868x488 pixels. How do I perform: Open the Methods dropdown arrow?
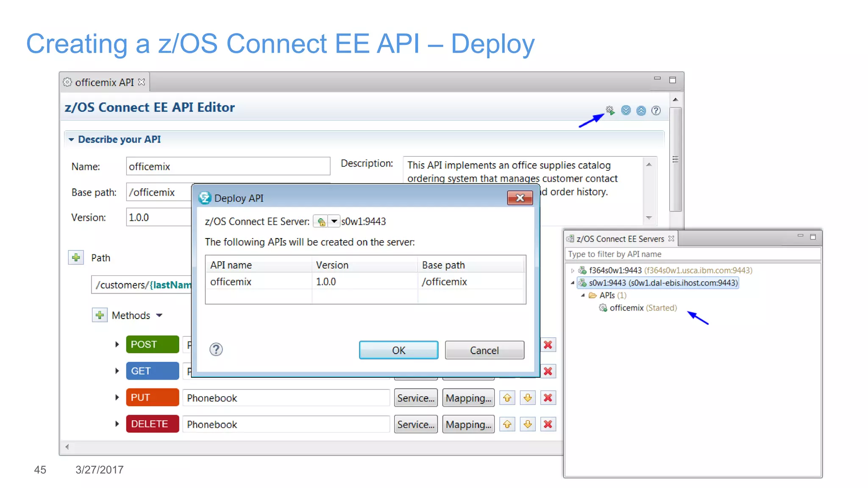[159, 316]
